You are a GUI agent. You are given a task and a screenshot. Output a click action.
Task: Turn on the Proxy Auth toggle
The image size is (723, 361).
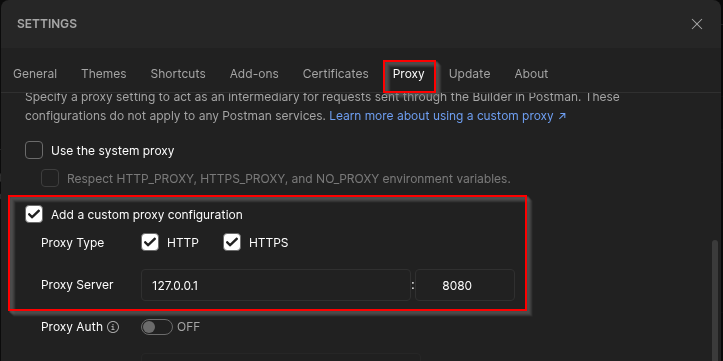[157, 327]
